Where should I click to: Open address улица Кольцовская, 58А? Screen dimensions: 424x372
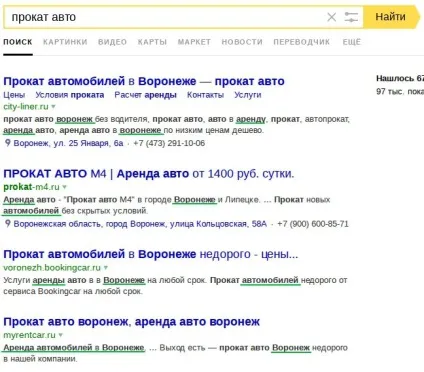[x=140, y=224]
